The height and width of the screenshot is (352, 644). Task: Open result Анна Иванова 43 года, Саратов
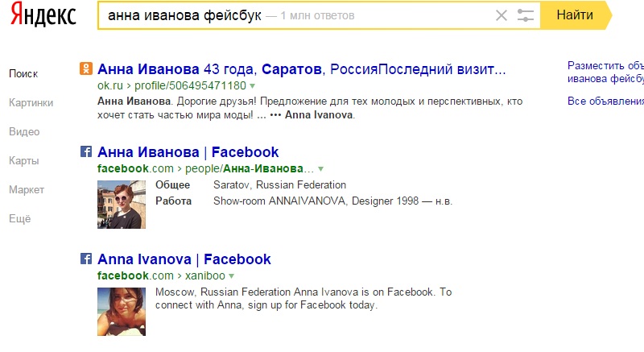(x=301, y=69)
